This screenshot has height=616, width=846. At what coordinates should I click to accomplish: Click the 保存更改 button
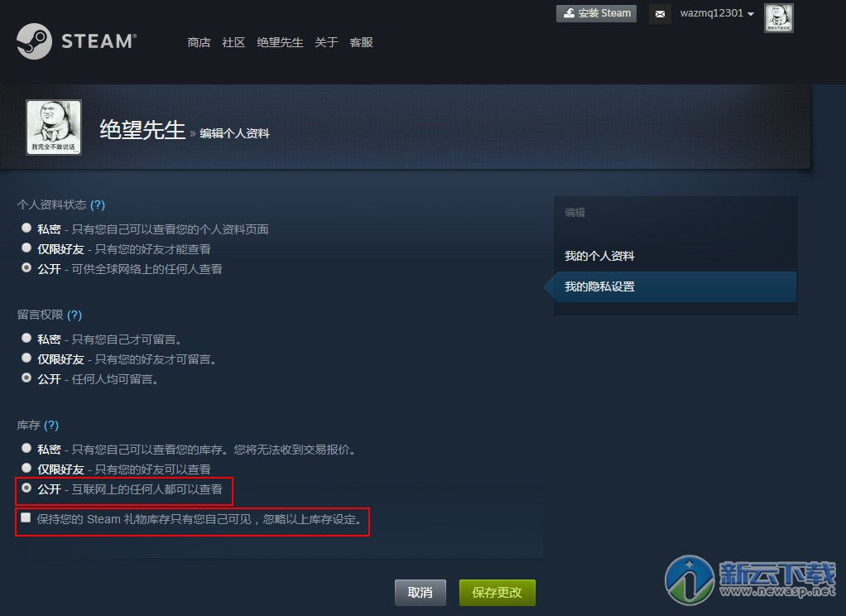(497, 592)
